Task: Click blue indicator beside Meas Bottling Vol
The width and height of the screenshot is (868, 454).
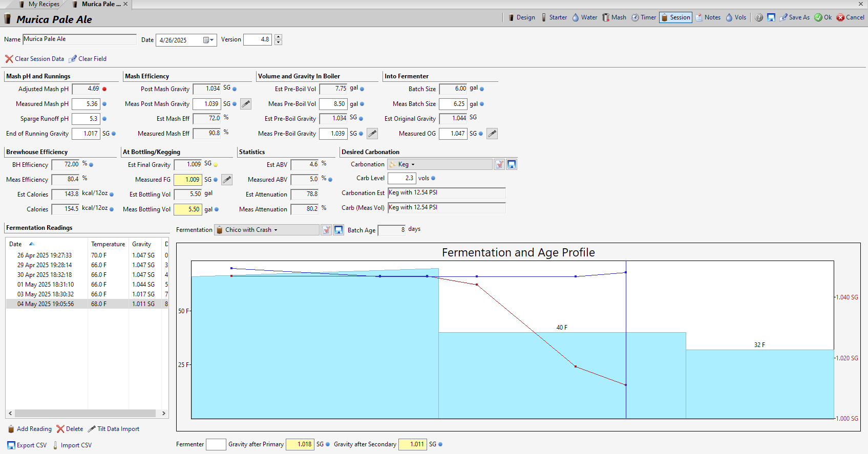Action: point(217,209)
